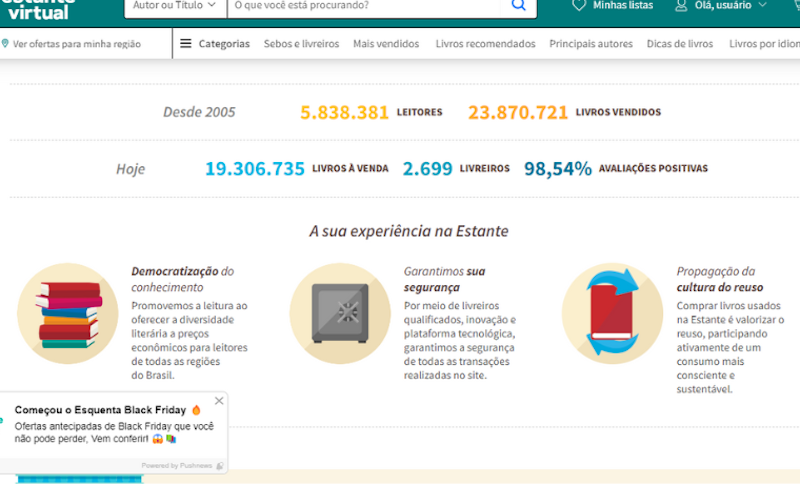The width and height of the screenshot is (800, 484).
Task: Click the safe vault illustration
Action: 340,314
